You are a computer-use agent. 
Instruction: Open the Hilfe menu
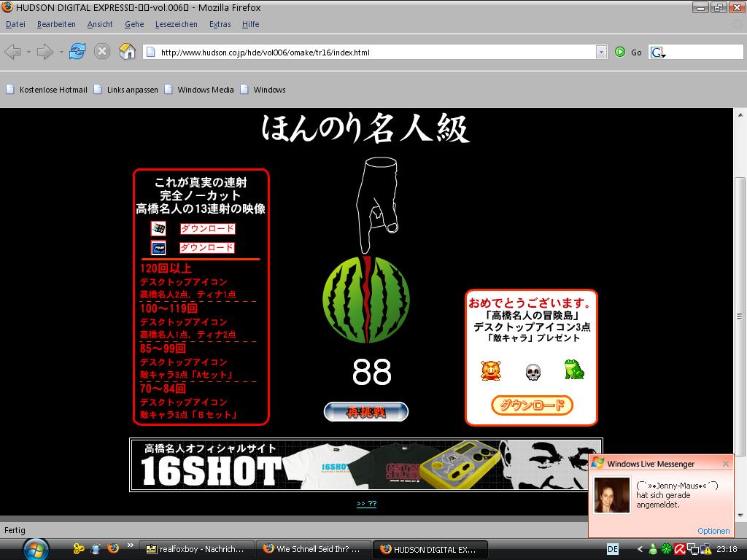(251, 24)
